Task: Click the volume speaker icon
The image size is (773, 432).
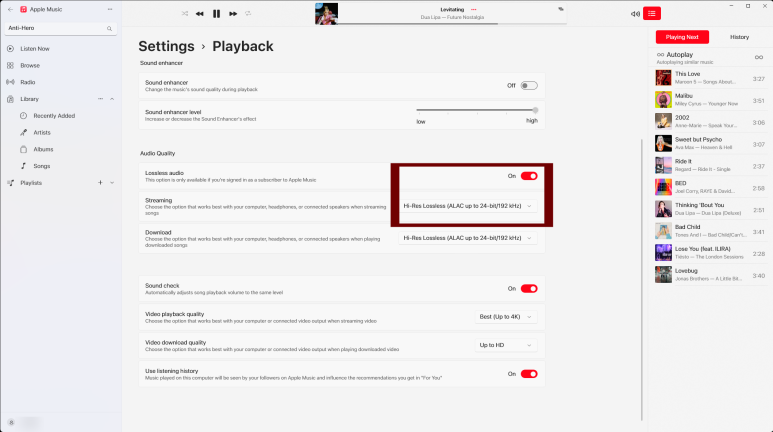Action: pos(635,14)
